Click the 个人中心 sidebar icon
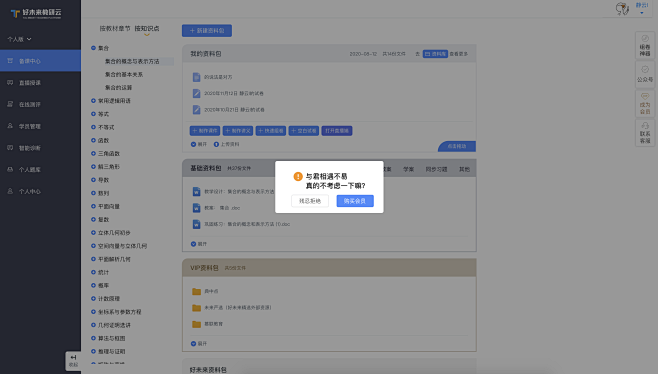658x374 pixels. click(x=10, y=191)
